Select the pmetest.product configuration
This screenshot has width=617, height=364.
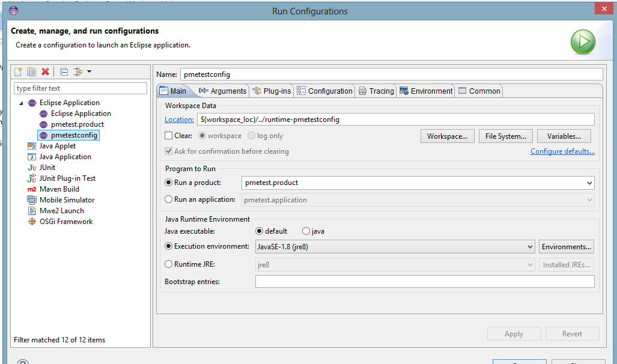[77, 124]
